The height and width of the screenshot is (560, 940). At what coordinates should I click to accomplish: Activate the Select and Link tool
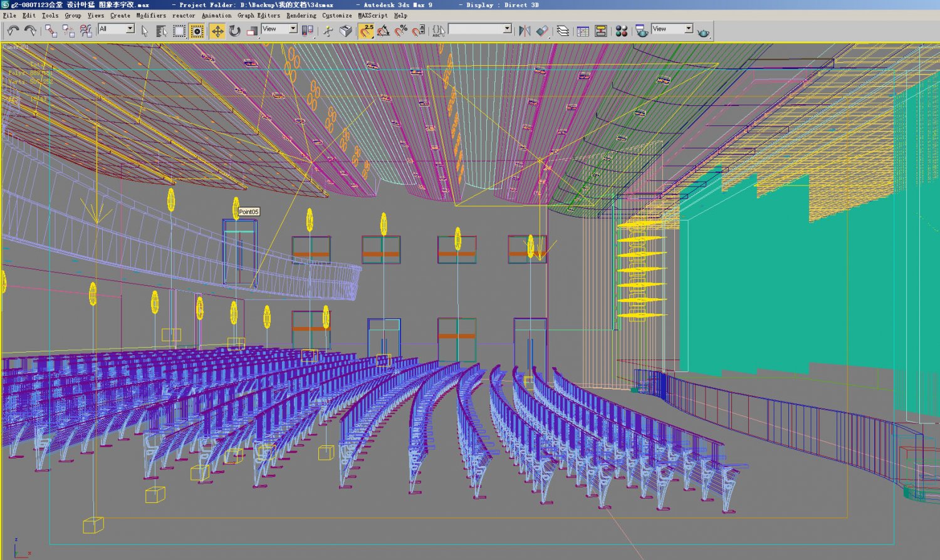coord(50,29)
